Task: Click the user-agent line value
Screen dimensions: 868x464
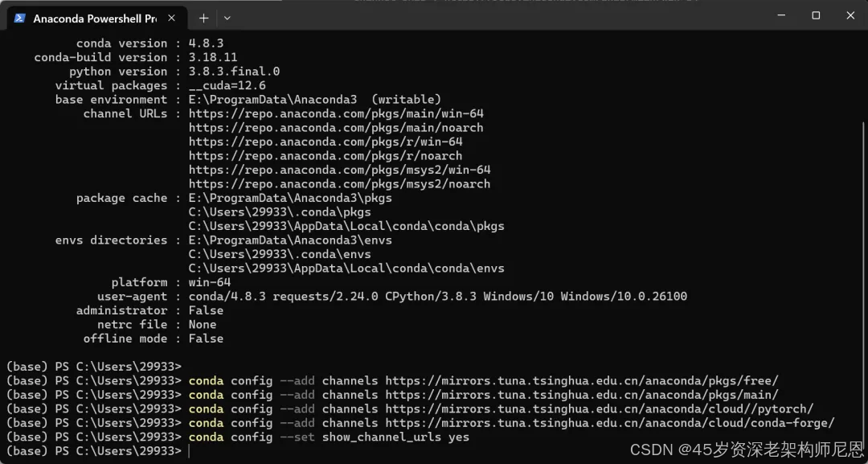Action: (x=438, y=296)
